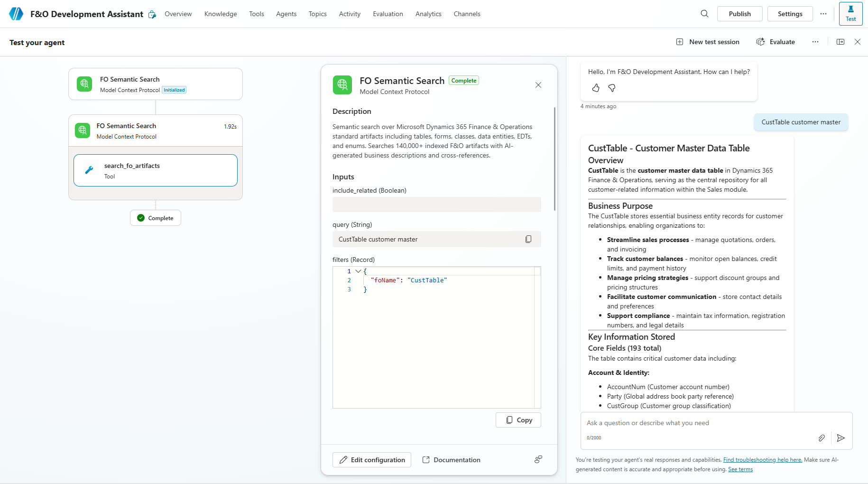Viewport: 868px width, 484px height.
Task: Click the 4 minutes ago timestamp
Action: pyautogui.click(x=598, y=106)
